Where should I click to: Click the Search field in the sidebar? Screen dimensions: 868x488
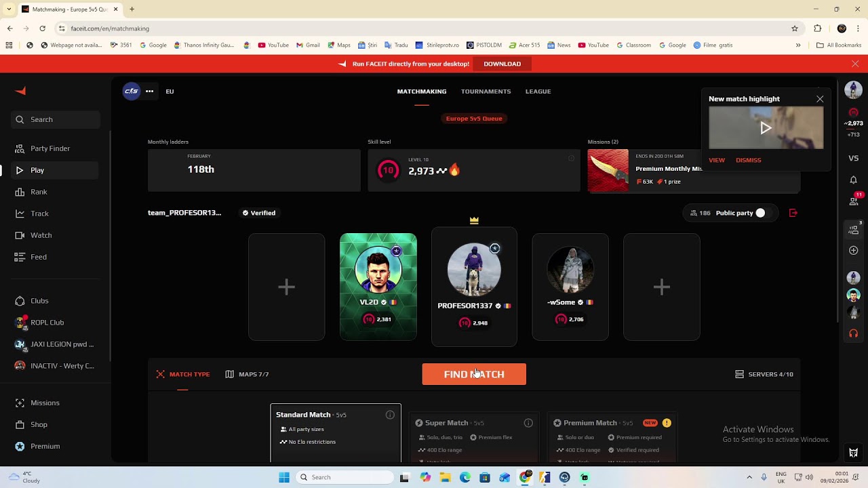tap(55, 120)
